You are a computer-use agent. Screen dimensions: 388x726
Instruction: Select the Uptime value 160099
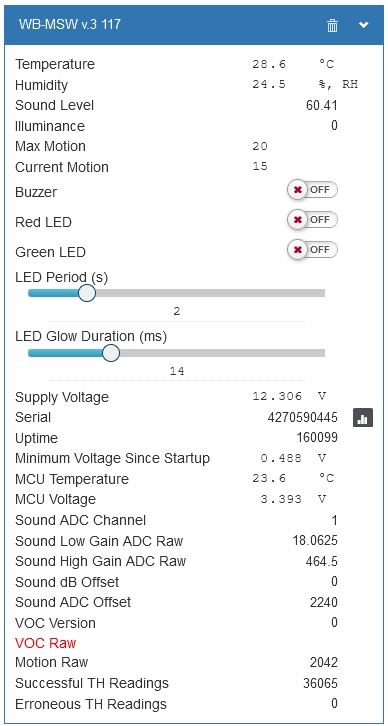[317, 438]
